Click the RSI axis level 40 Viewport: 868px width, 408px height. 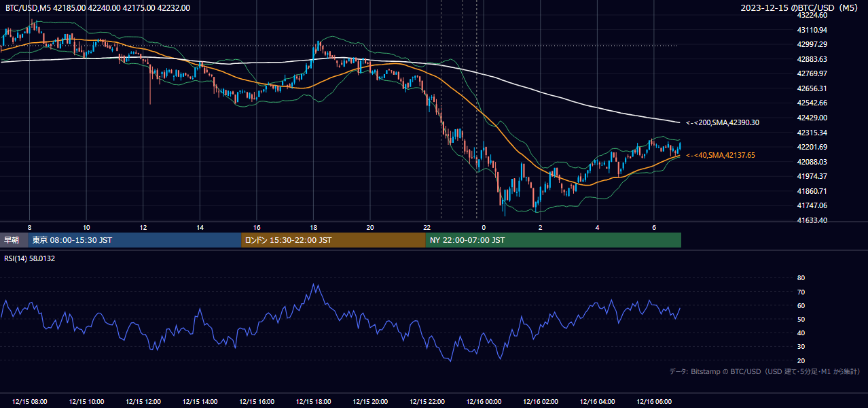[801, 333]
